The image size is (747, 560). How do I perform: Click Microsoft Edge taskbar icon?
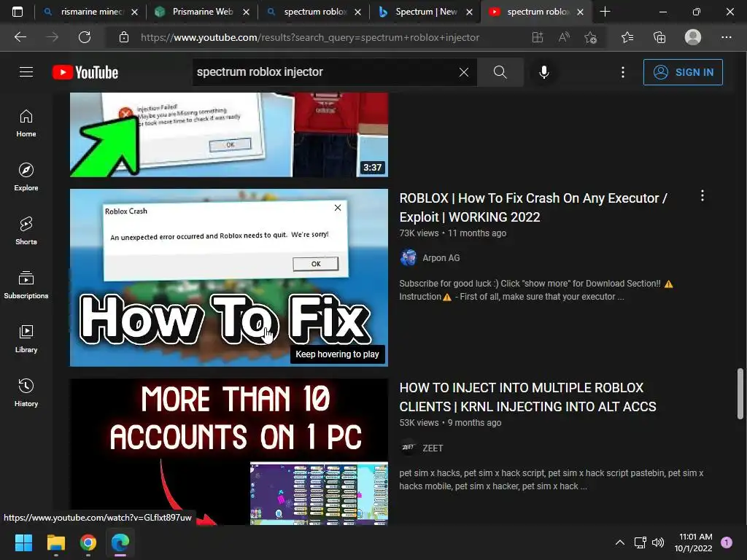point(120,542)
